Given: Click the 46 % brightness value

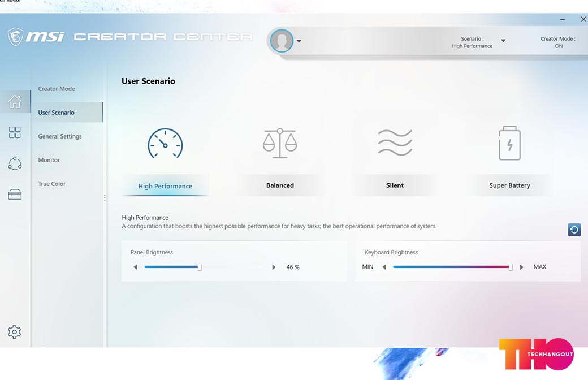Looking at the screenshot, I should tap(293, 267).
